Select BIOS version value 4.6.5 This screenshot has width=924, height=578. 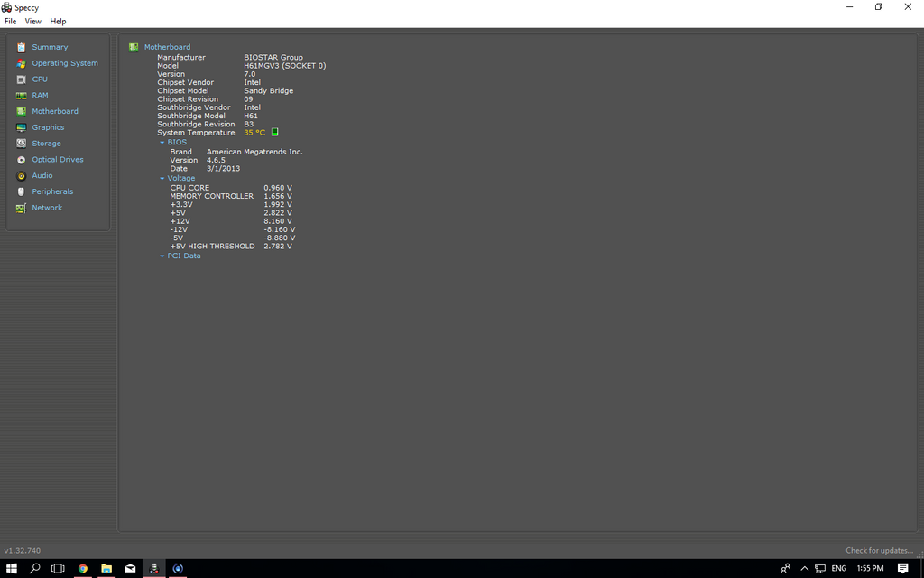(217, 160)
